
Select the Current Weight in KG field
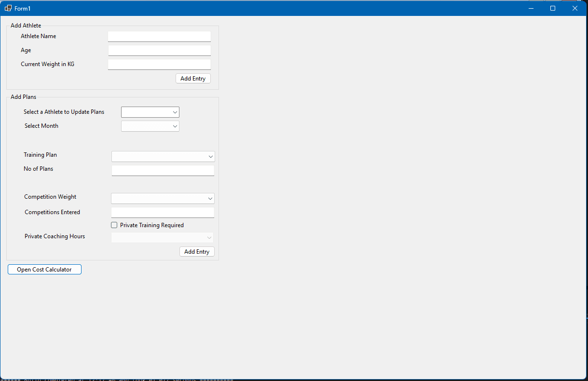(x=159, y=65)
